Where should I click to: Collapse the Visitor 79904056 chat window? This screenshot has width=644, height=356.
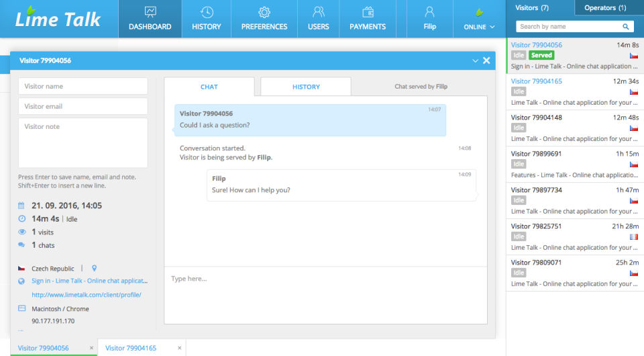coord(475,60)
